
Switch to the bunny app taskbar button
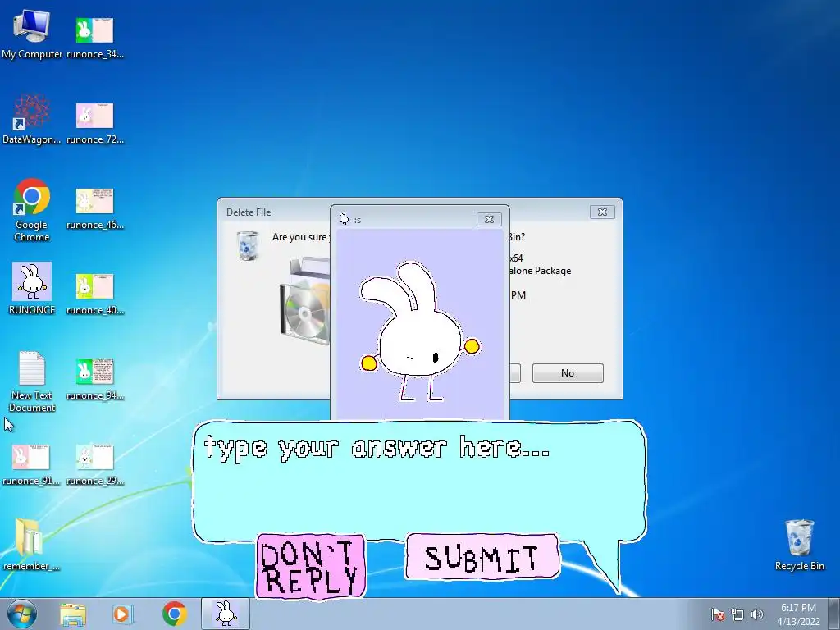click(x=226, y=614)
